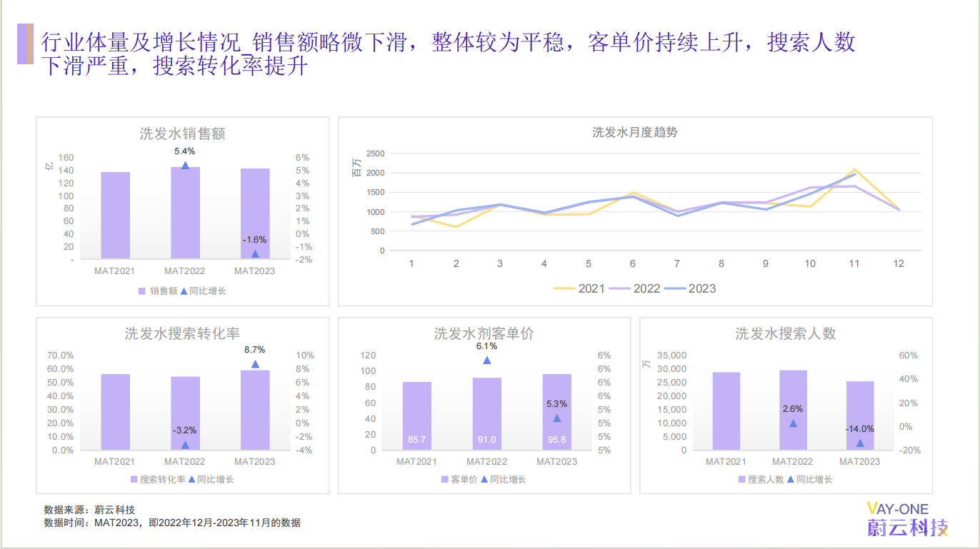The width and height of the screenshot is (980, 549).
Task: Select the MAT2022 bar in 洗发水销售额 chart
Action: [x=185, y=213]
